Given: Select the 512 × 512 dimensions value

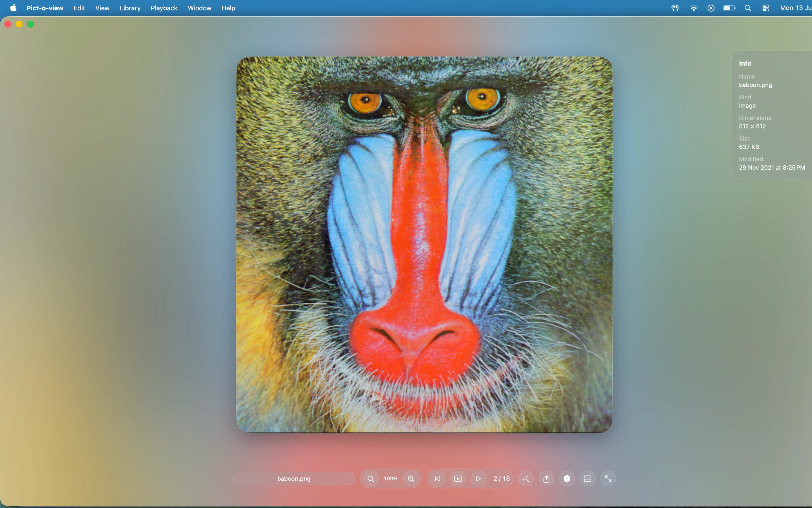Looking at the screenshot, I should click(x=752, y=126).
